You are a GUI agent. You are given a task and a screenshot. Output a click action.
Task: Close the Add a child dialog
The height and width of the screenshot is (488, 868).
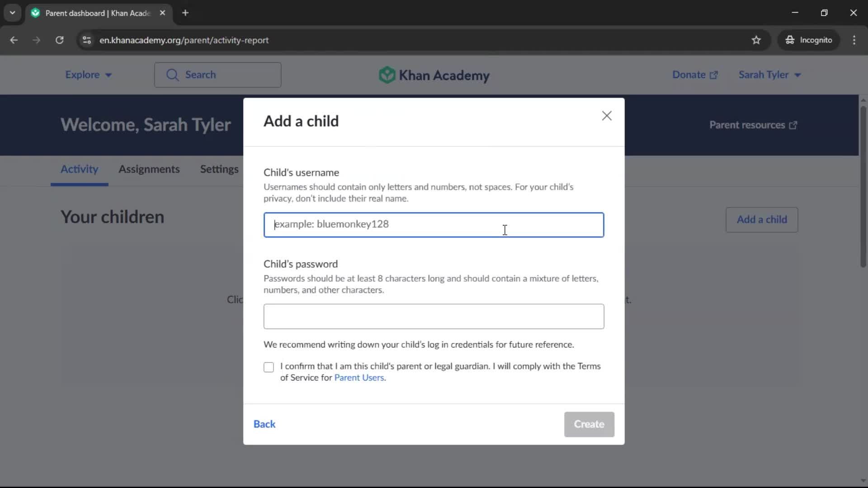click(x=607, y=116)
